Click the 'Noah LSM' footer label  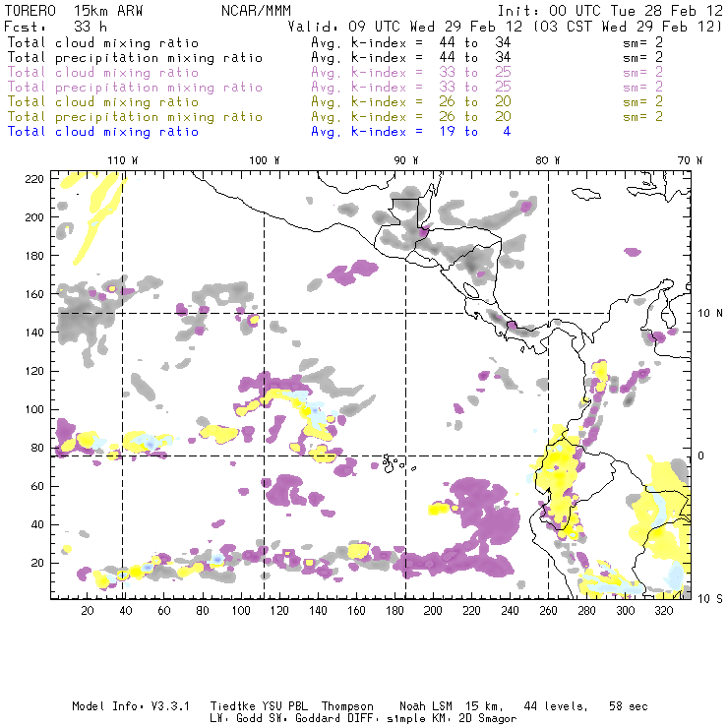(x=426, y=706)
